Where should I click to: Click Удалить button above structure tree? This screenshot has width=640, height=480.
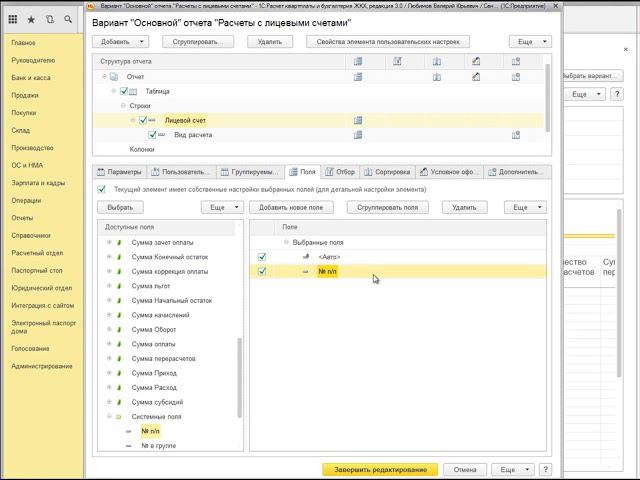click(270, 42)
